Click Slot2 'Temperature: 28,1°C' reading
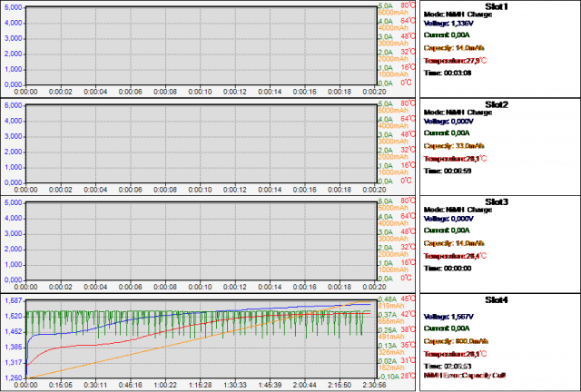The height and width of the screenshot is (392, 581). 456,159
